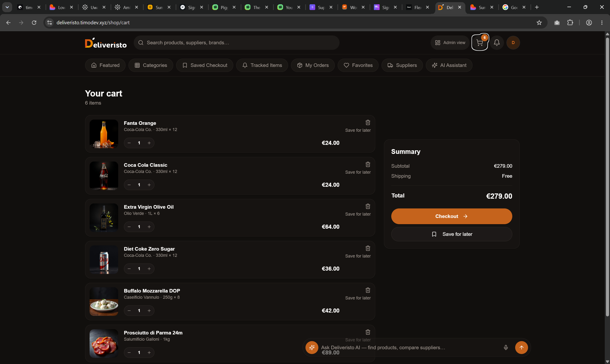Decrease Prosciutto di Parma quantity

129,353
